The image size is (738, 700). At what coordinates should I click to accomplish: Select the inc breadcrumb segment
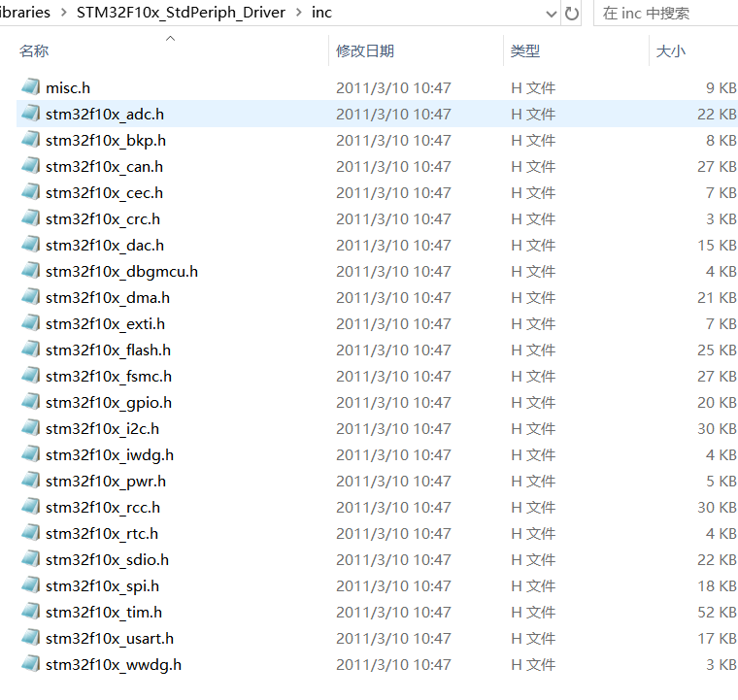[x=321, y=13]
